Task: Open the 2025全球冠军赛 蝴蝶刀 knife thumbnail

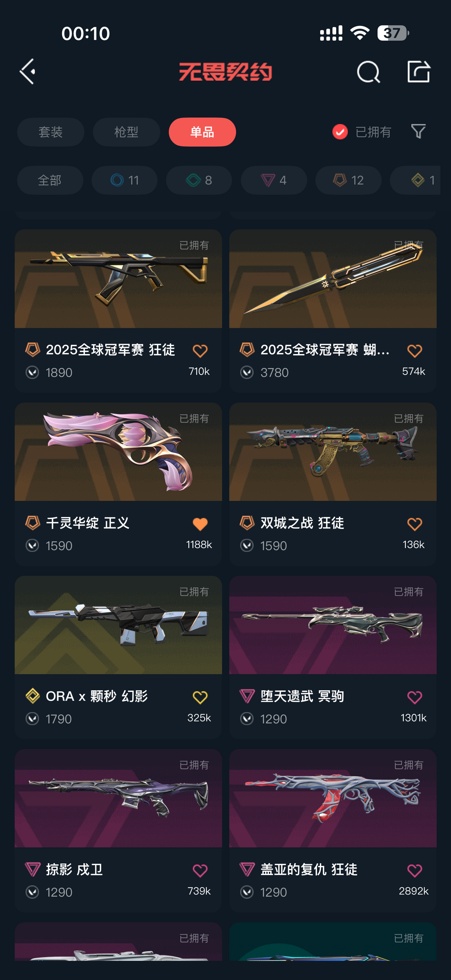Action: (333, 279)
